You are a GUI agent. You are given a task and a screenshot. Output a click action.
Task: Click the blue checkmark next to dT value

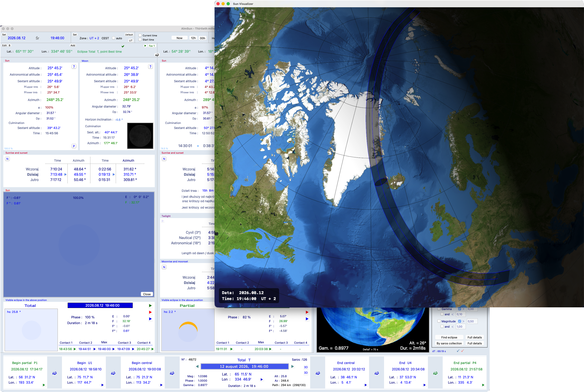click(x=458, y=351)
